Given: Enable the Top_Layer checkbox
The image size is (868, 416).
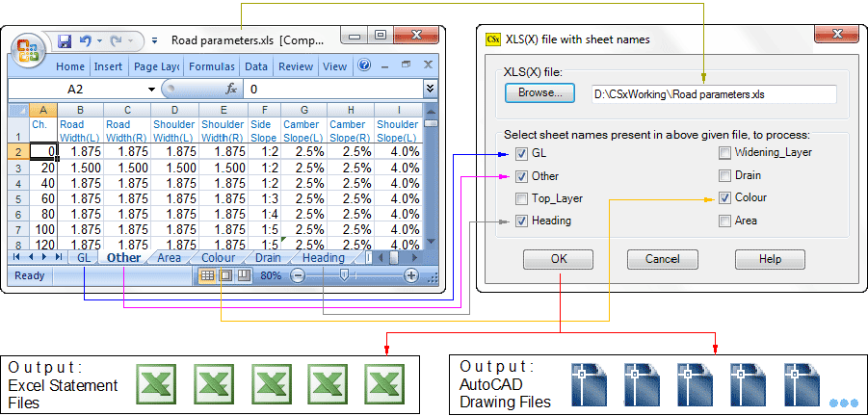Looking at the screenshot, I should pos(521,199).
